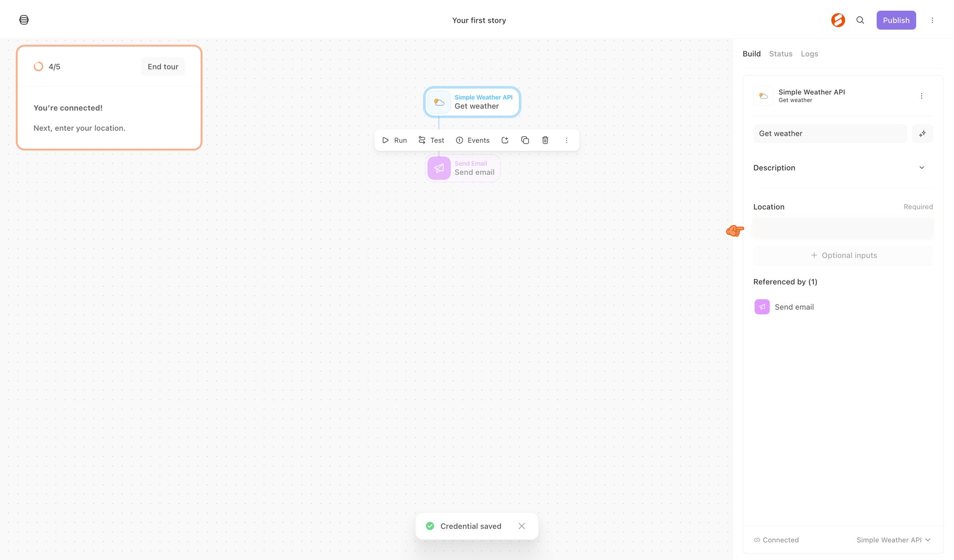Open the kebab menu on Simple Weather API card

tap(922, 95)
